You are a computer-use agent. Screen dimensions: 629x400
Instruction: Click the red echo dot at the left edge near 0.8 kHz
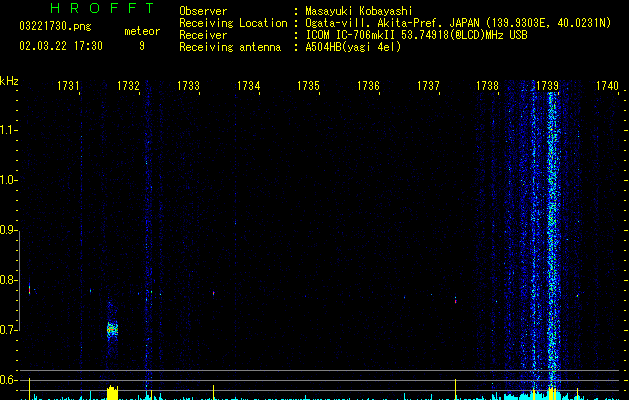[x=29, y=290]
